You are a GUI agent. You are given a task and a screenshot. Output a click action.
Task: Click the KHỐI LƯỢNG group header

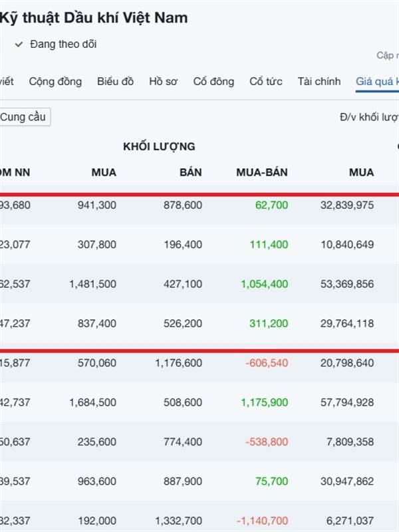point(159,146)
